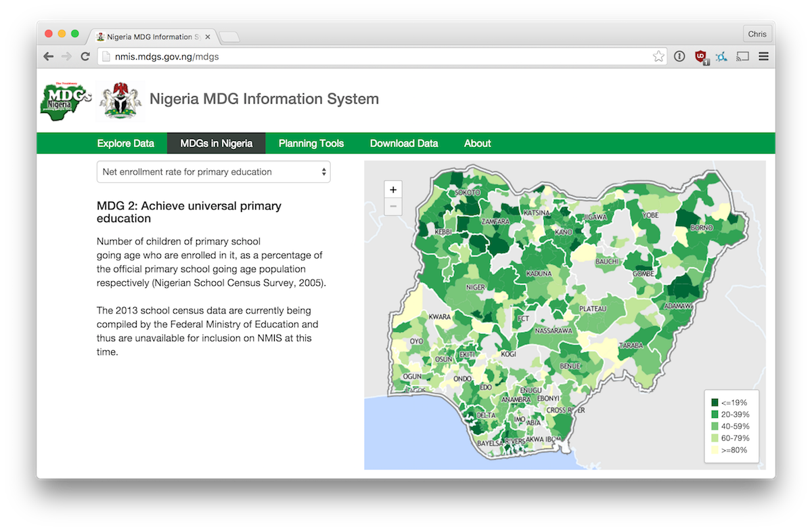Open the Explore Data menu
The image size is (812, 531).
pyautogui.click(x=126, y=144)
